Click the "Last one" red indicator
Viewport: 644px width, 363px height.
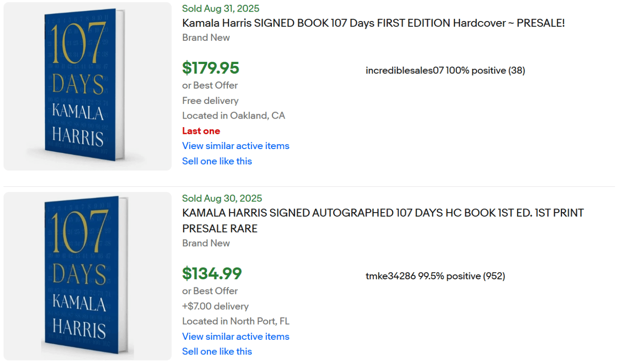click(x=201, y=131)
